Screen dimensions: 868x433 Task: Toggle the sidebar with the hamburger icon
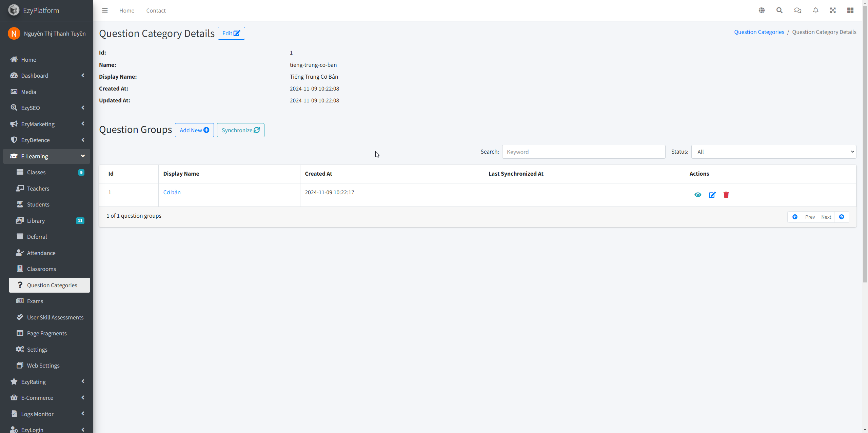105,11
